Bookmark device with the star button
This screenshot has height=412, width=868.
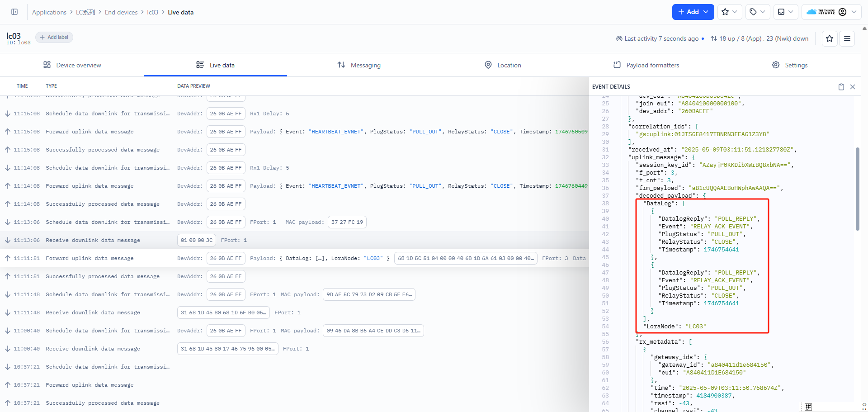click(830, 38)
